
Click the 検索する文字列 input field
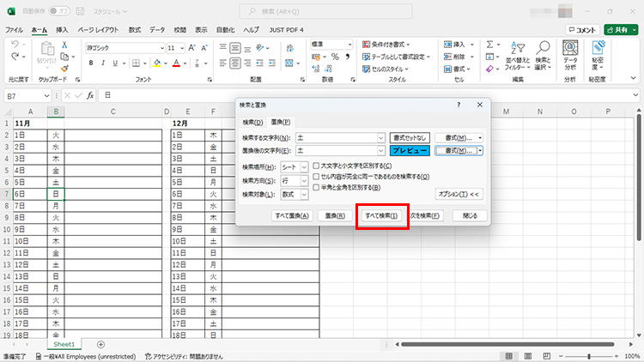(333, 137)
